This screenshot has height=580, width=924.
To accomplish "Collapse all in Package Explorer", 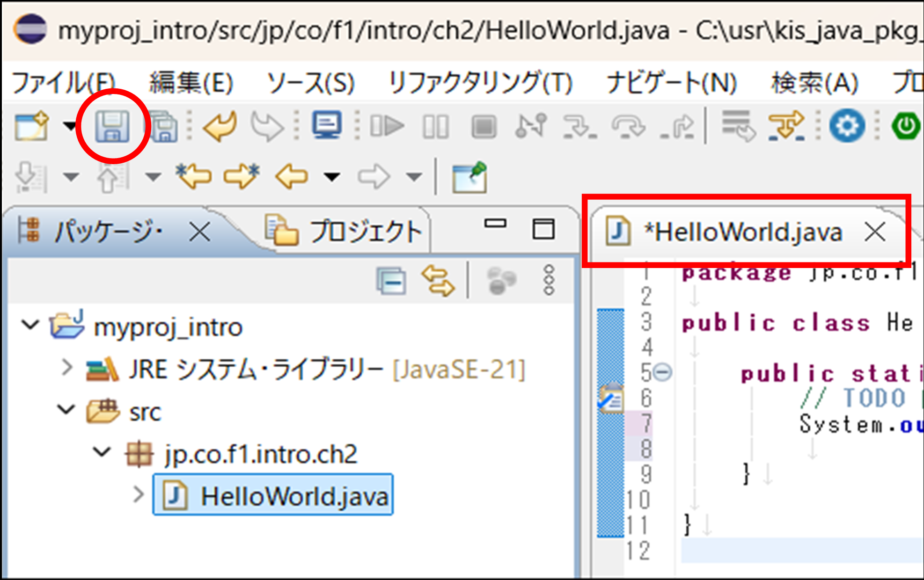I will pos(391,281).
